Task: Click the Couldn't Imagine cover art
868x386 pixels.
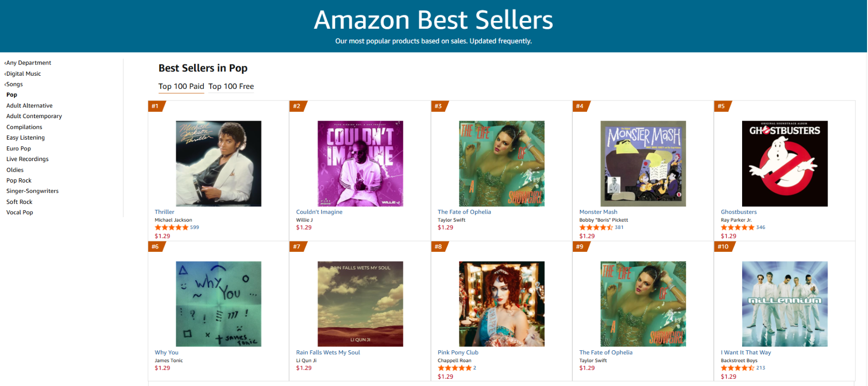Action: point(360,163)
